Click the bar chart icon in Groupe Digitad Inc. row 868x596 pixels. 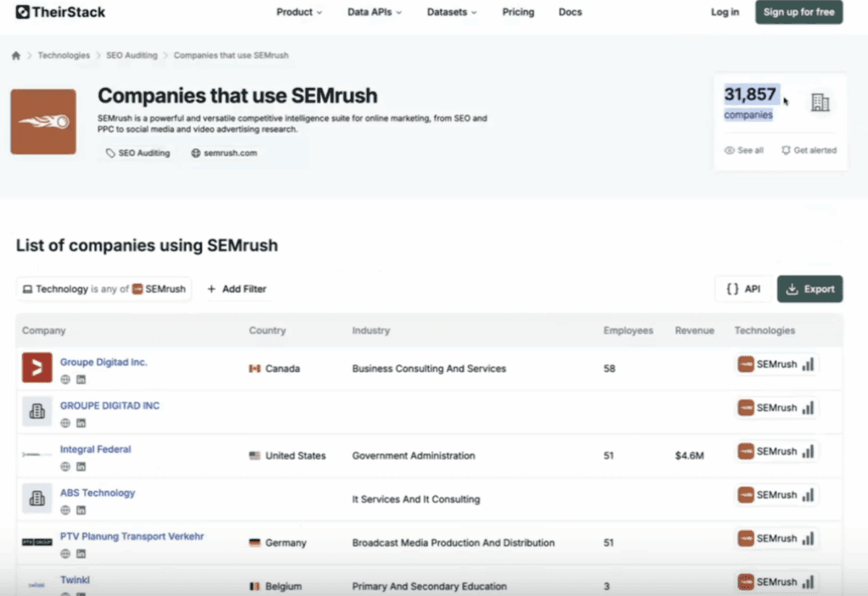808,365
